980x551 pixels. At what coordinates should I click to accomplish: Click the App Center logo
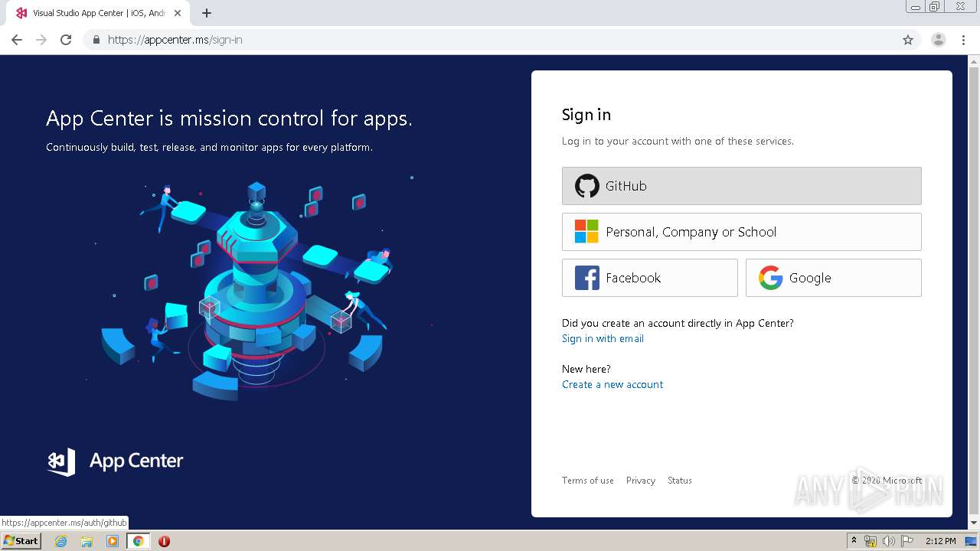coord(115,461)
